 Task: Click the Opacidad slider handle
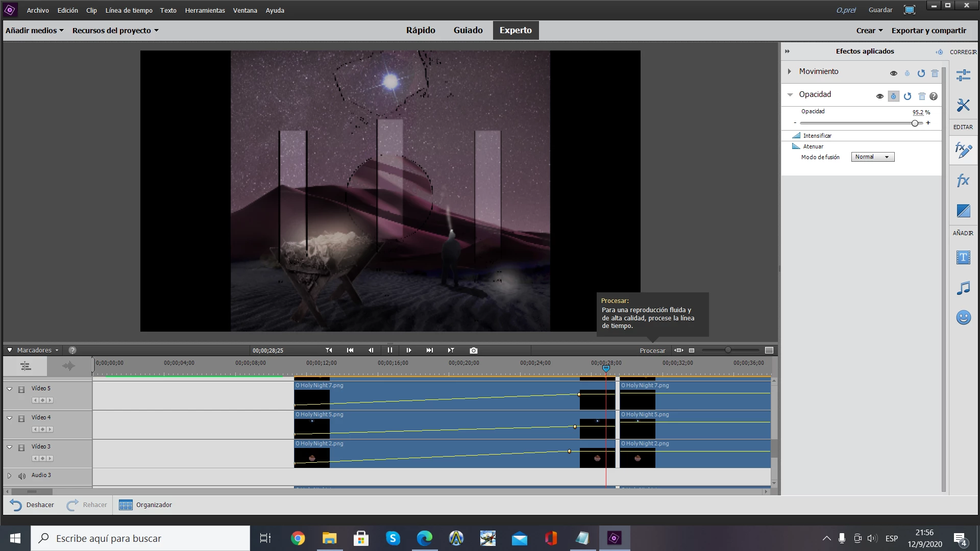[915, 123]
